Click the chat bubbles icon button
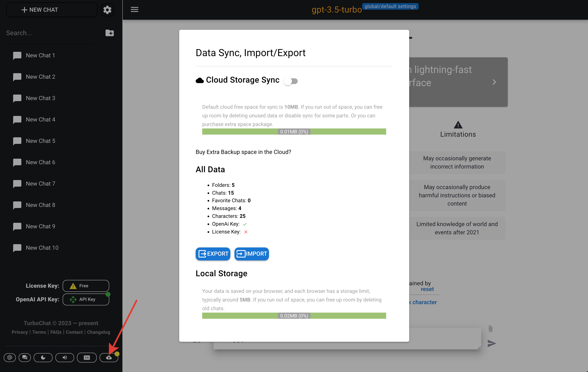Screen dimensions: 588x372 coord(25,358)
